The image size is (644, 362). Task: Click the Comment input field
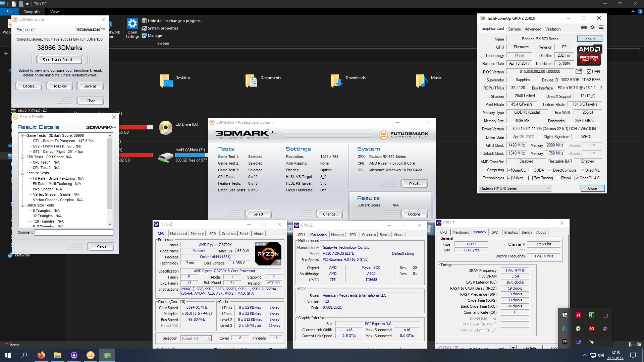(x=74, y=232)
